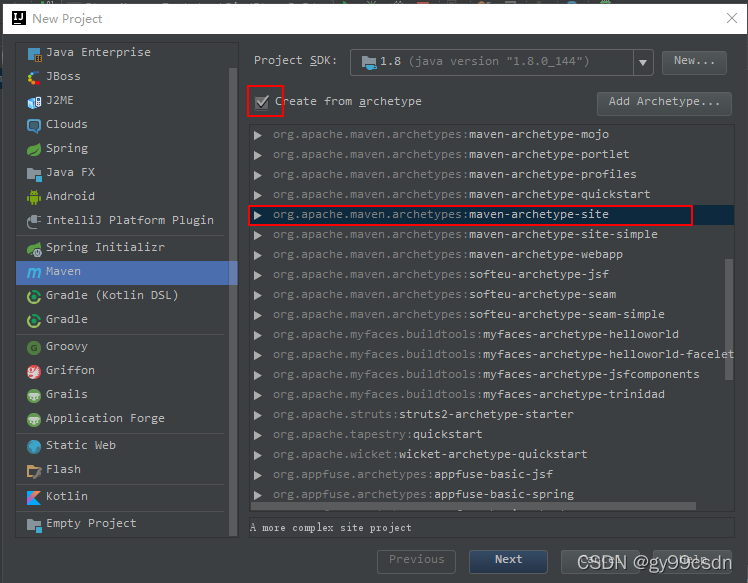Image resolution: width=748 pixels, height=583 pixels.
Task: Select myfaces-archetype-helloworld-facelet row
Action: click(x=491, y=355)
